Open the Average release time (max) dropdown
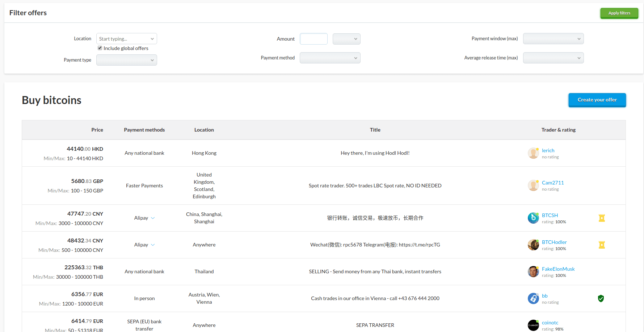 [553, 58]
